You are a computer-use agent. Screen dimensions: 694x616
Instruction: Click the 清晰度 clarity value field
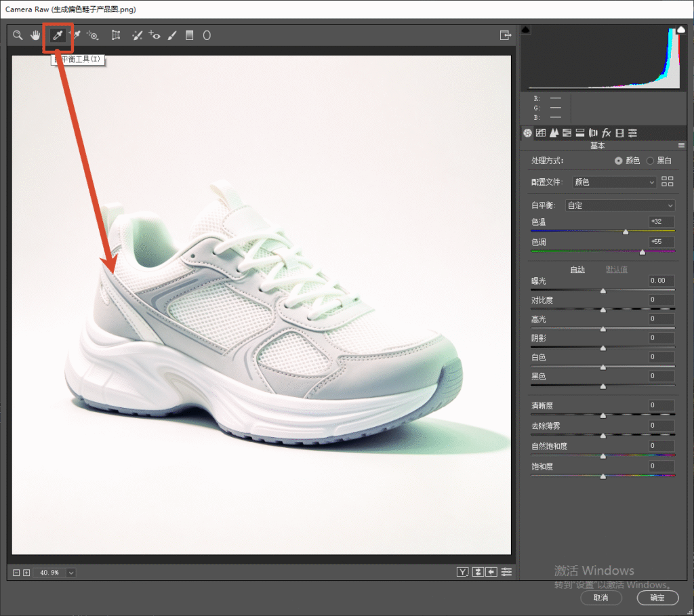pos(661,405)
